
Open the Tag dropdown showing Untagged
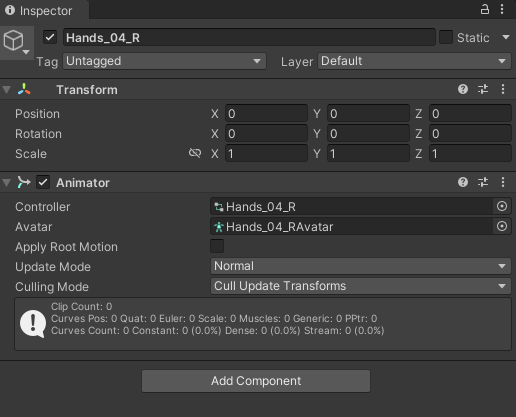coord(164,61)
